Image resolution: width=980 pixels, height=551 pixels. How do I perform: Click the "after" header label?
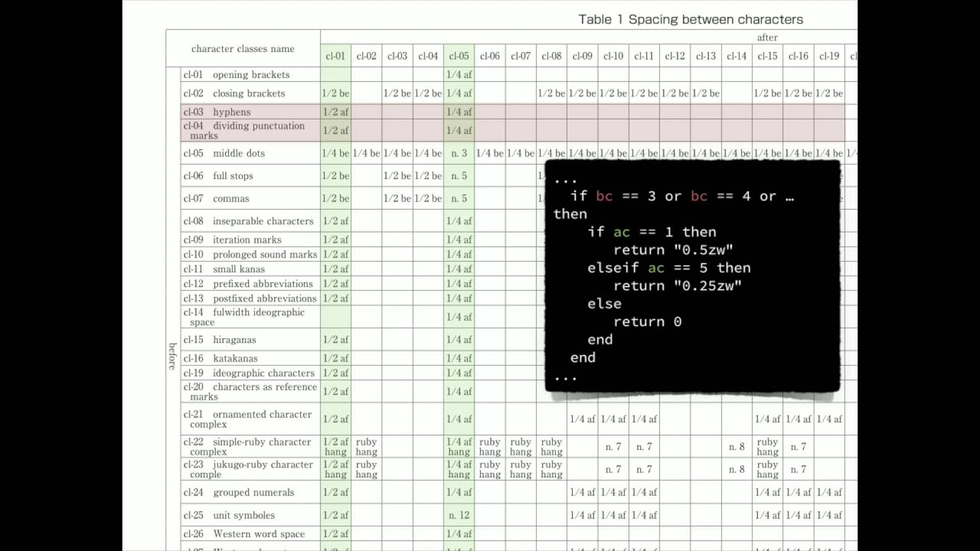(767, 37)
